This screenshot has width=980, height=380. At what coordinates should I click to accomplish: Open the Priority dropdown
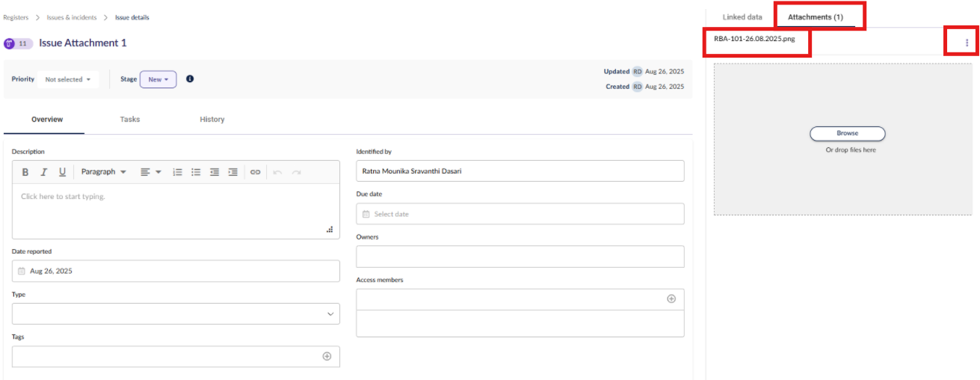pyautogui.click(x=68, y=79)
